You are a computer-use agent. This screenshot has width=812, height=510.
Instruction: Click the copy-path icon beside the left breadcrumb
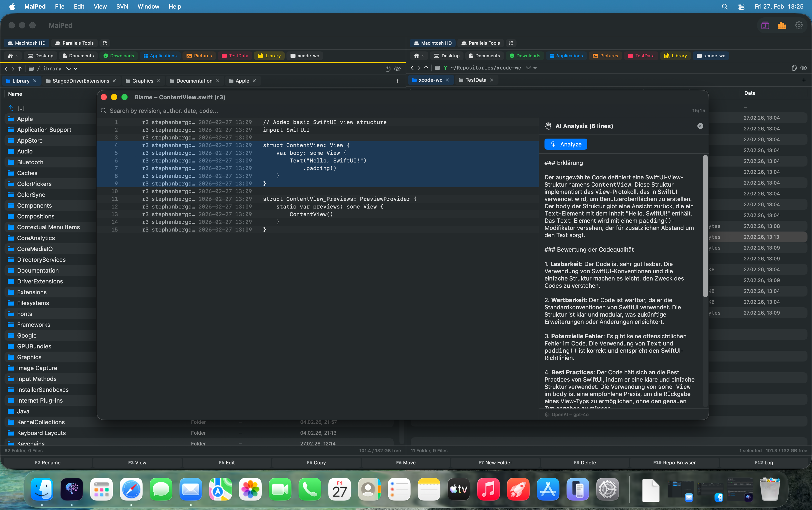coord(388,68)
